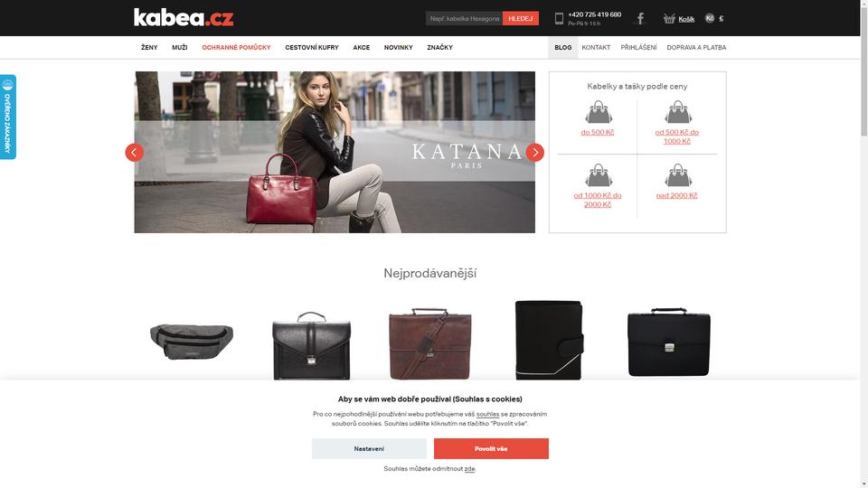Click the Hledej search button
Viewport: 868px width, 488px height.
pyautogui.click(x=521, y=18)
